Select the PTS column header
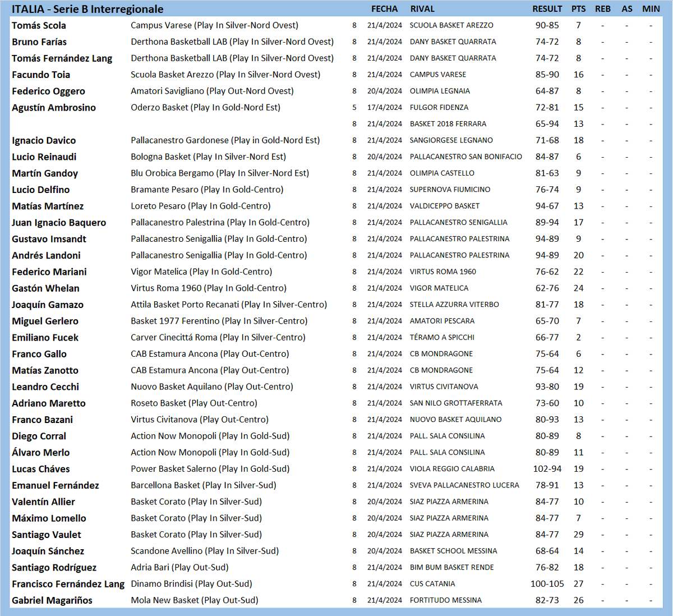This screenshot has height=616, width=673. coord(578,9)
